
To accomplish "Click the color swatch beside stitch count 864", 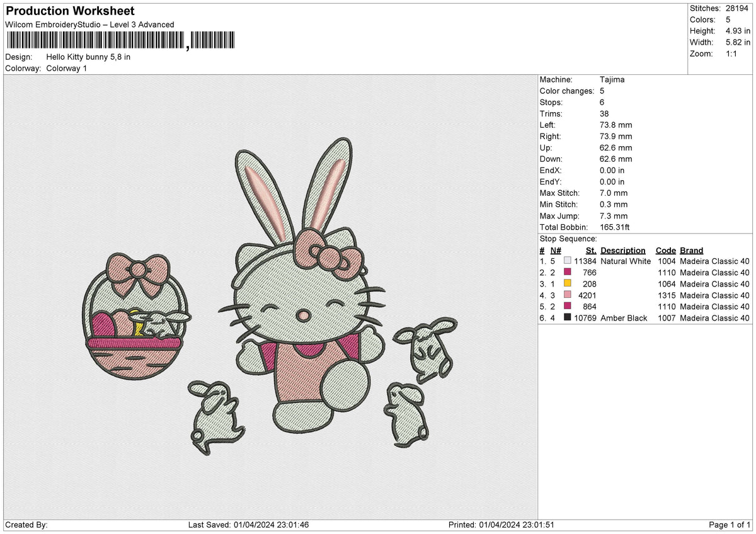I will [x=568, y=307].
